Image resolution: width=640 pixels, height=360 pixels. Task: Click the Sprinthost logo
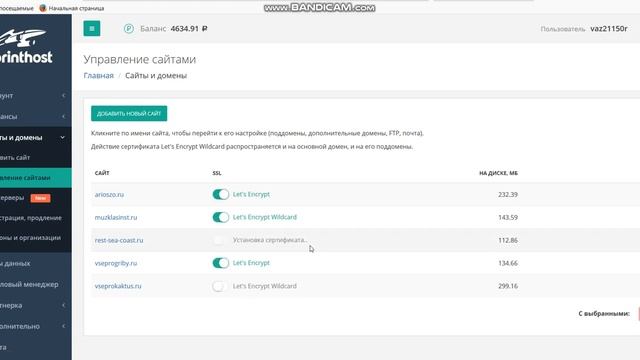(26, 46)
